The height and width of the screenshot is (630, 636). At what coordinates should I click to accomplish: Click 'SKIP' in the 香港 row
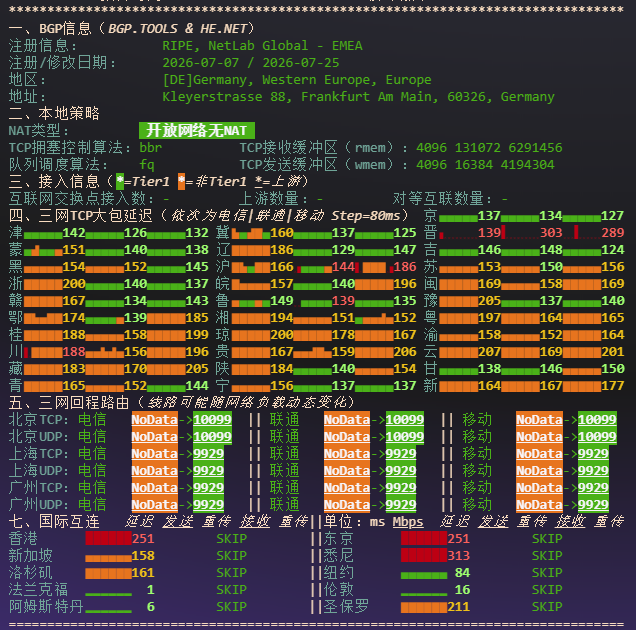[x=231, y=539]
